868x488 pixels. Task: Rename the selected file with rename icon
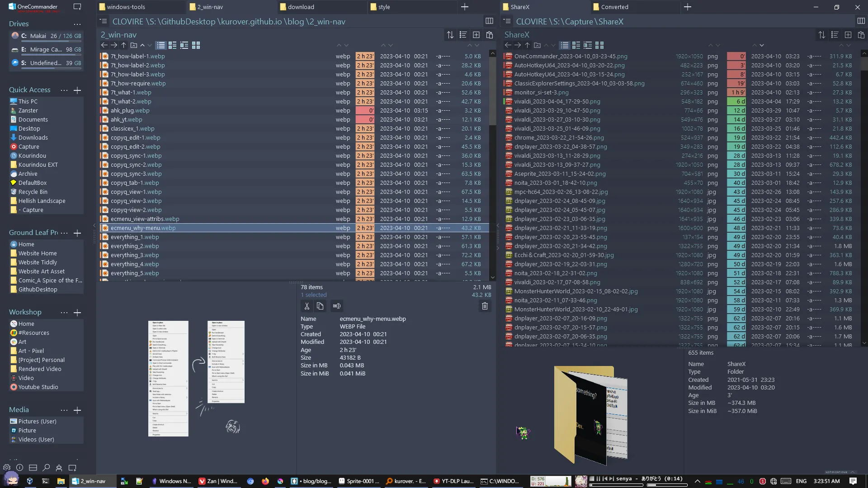coord(336,306)
